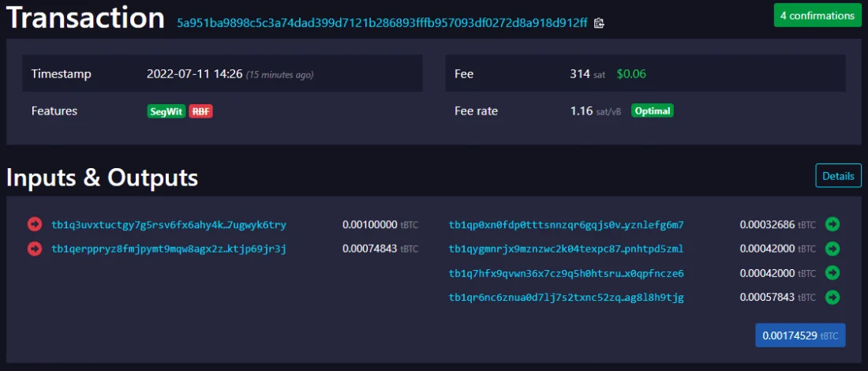Click green arrow for 0.00057843 output
This screenshot has width=868, height=371.
pyautogui.click(x=832, y=298)
